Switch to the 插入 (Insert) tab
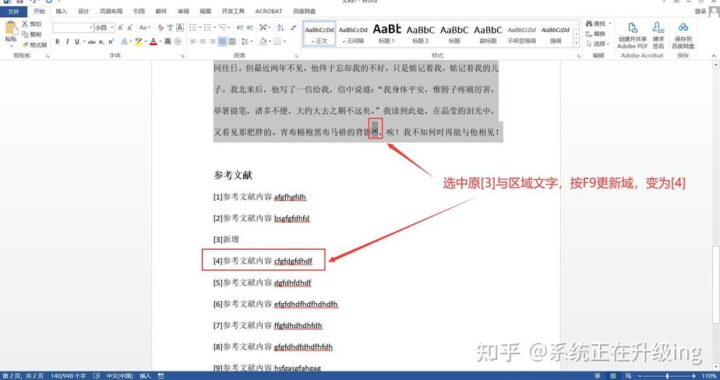 [x=61, y=11]
